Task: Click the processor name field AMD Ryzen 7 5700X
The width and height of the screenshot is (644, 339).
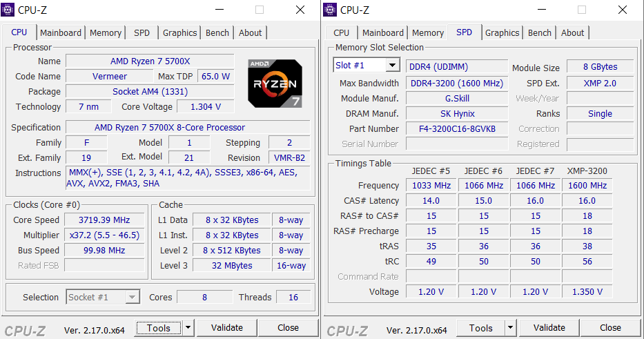Action: [150, 61]
